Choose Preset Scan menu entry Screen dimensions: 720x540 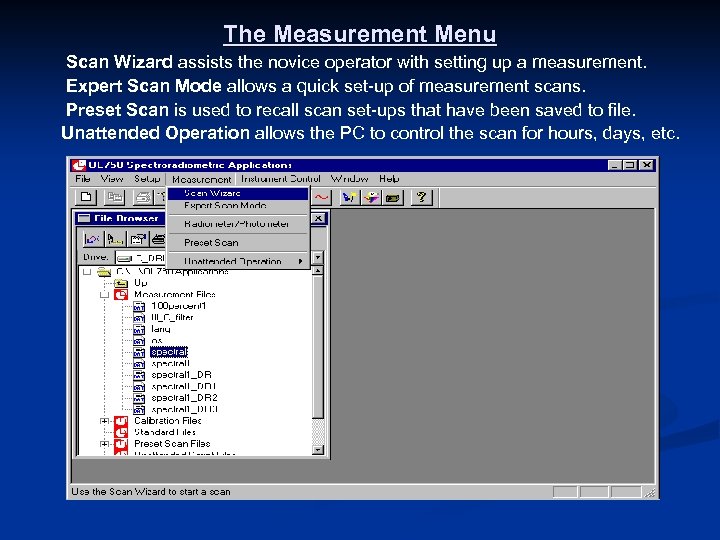coord(239,242)
